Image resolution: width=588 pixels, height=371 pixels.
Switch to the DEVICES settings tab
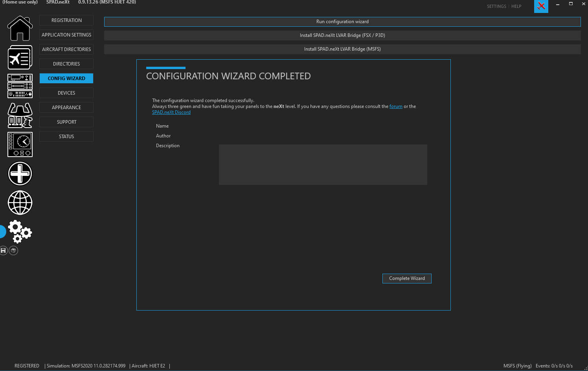click(x=66, y=93)
